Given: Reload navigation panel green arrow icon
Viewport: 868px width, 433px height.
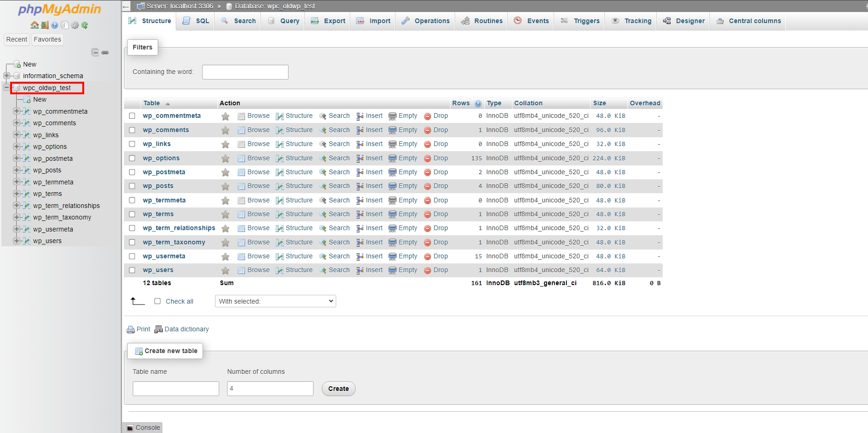Looking at the screenshot, I should (85, 25).
